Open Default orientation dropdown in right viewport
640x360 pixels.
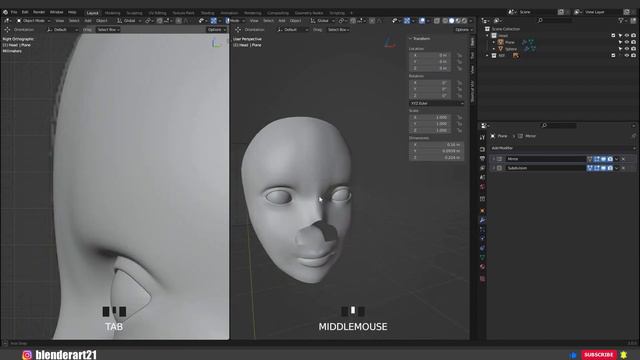(292, 30)
